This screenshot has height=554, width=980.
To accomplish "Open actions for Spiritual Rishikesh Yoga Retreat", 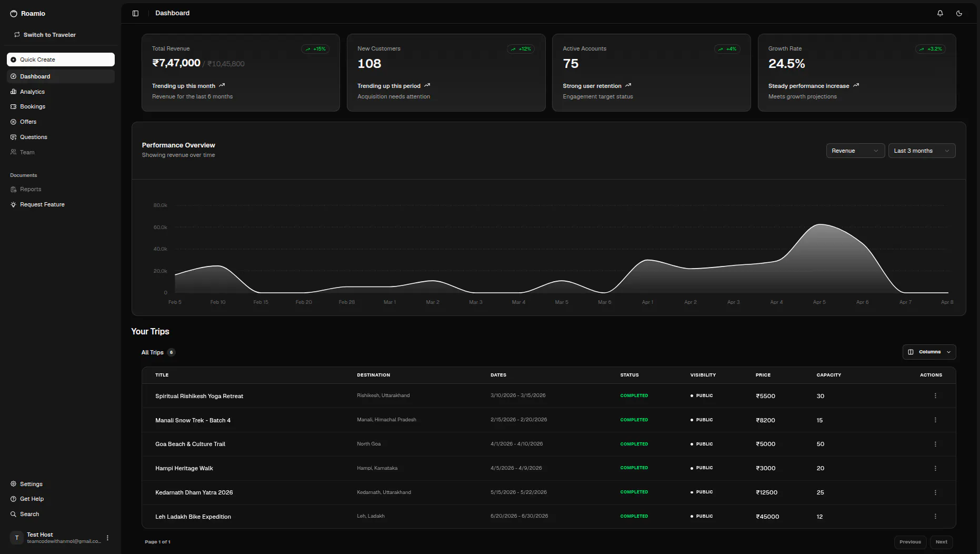I will tap(935, 395).
